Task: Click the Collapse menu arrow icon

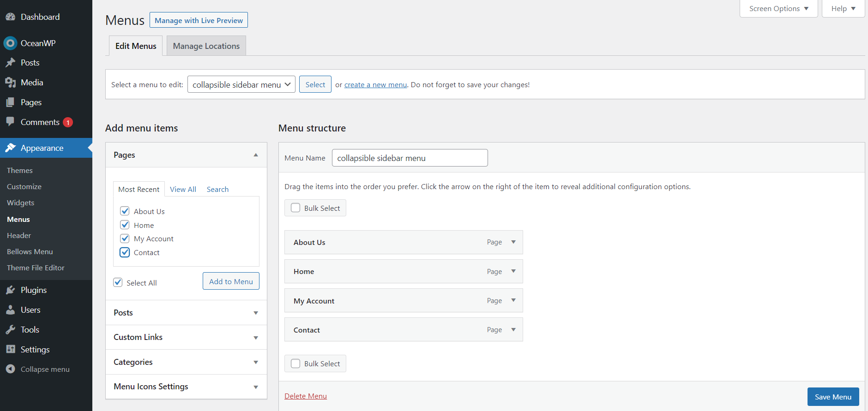Action: 10,369
